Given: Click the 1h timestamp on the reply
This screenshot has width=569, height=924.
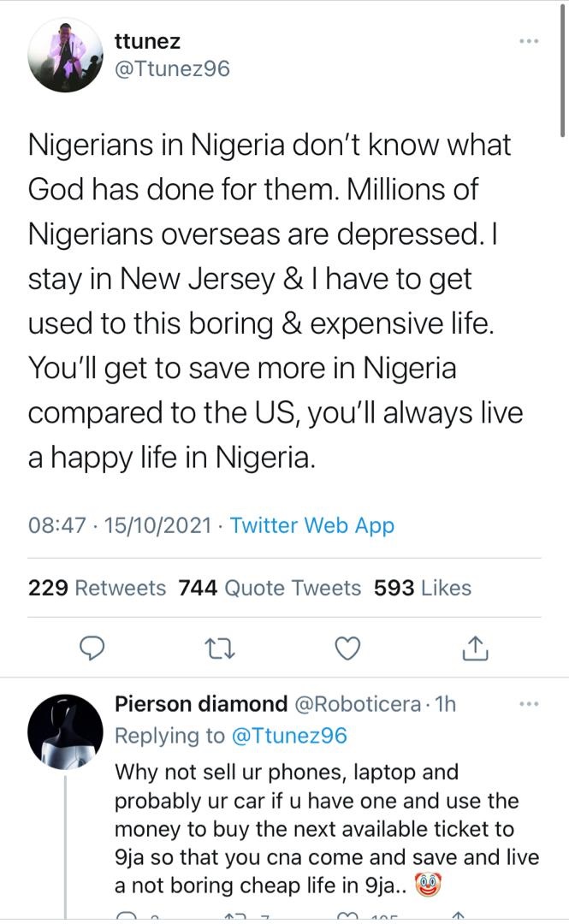Looking at the screenshot, I should pyautogui.click(x=445, y=704).
